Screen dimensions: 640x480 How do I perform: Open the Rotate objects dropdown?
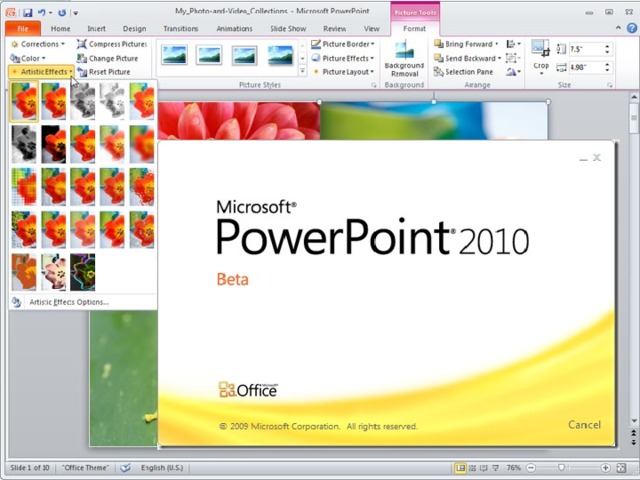(513, 72)
